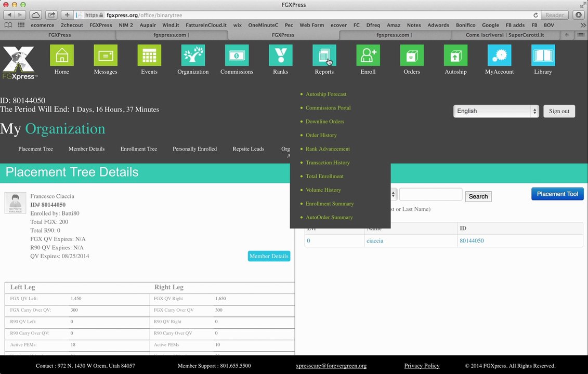Open the ciaccia name link
588x374 pixels.
click(x=375, y=241)
